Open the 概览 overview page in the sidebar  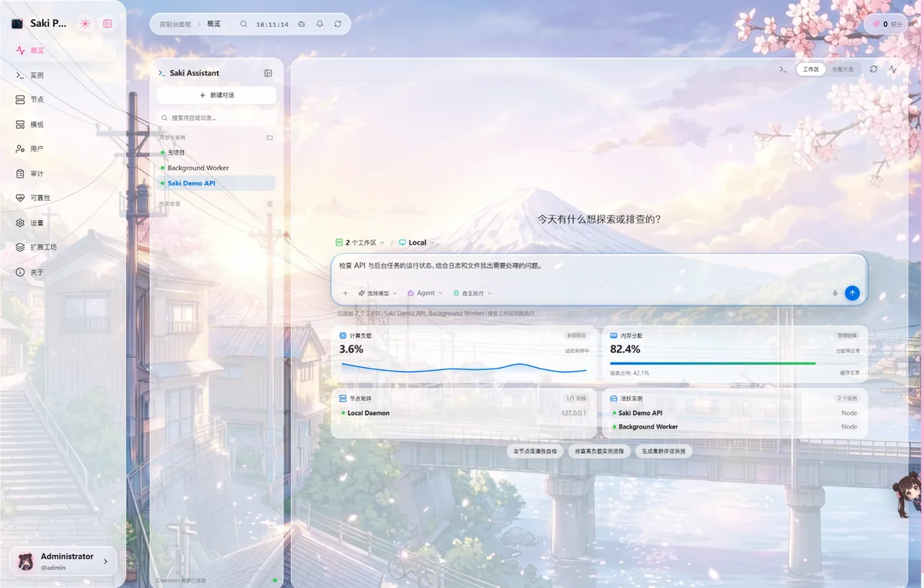click(63, 51)
